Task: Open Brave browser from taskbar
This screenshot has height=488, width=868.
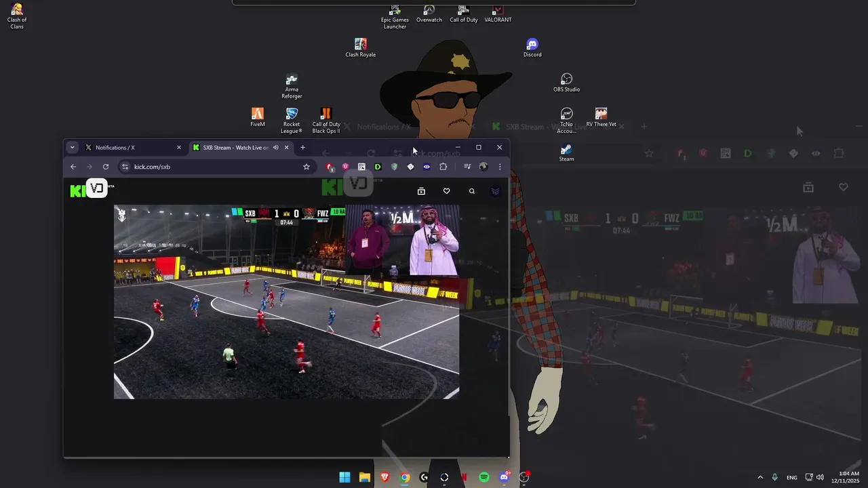Action: pos(384,477)
